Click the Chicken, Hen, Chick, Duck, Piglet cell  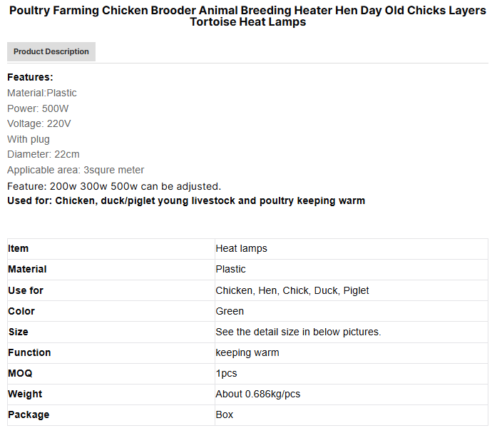pos(292,290)
